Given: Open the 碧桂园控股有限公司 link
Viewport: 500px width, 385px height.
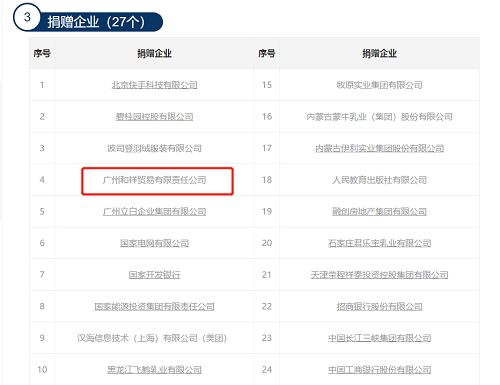Looking at the screenshot, I should [x=154, y=117].
